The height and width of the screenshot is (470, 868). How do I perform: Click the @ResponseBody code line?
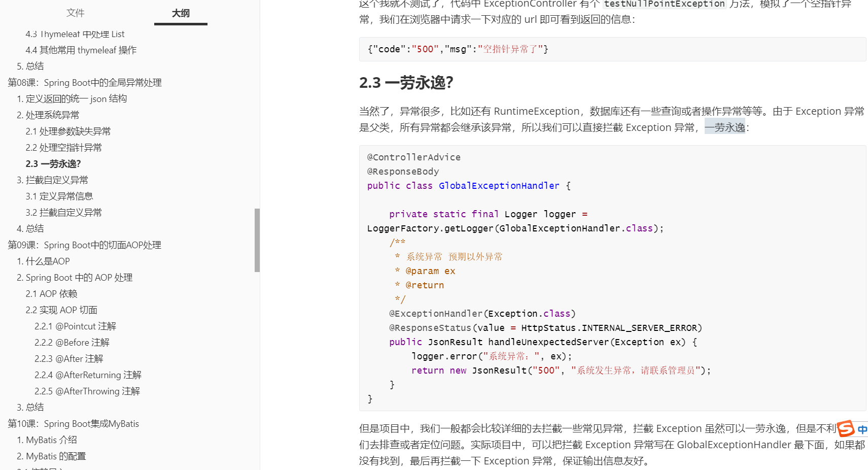(x=403, y=172)
